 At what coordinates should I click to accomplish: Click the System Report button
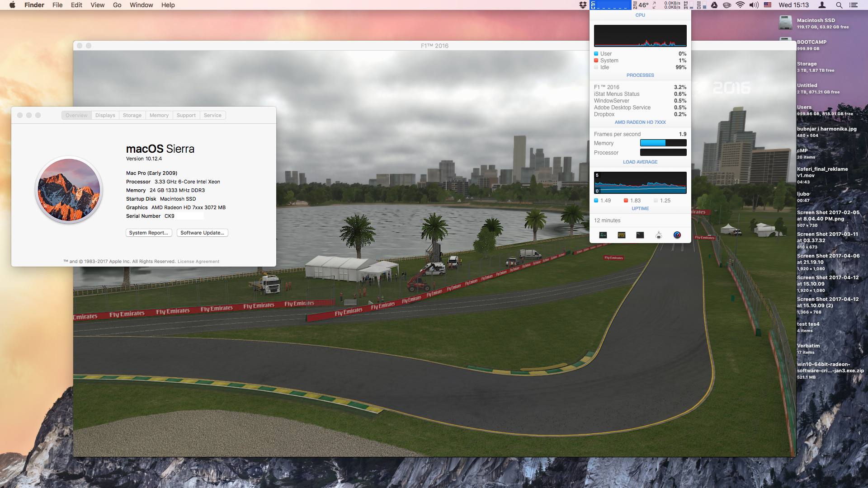click(x=149, y=233)
